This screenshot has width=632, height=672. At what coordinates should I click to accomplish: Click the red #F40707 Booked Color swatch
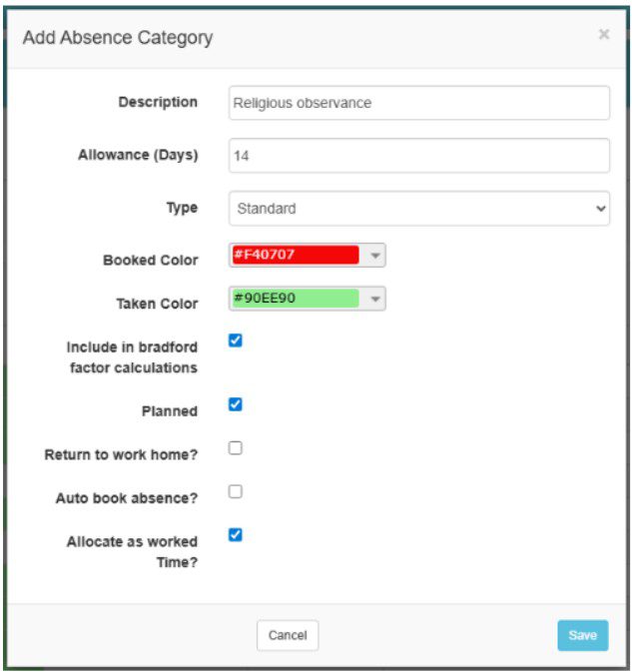(295, 256)
